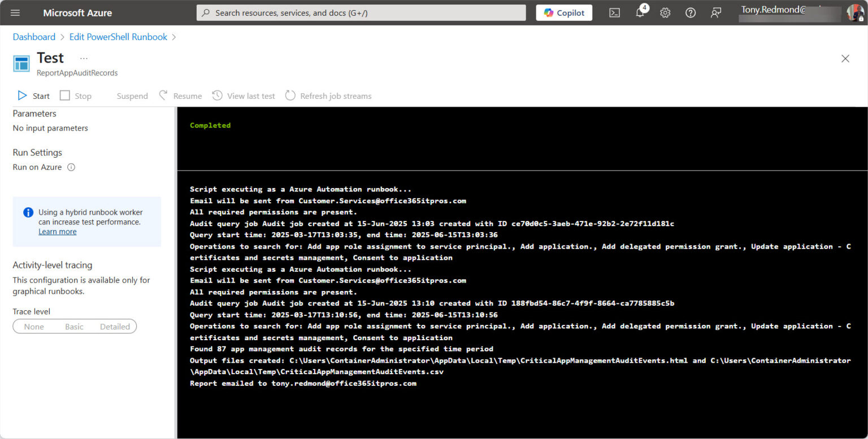This screenshot has height=439, width=868.
Task: Click the user profile avatar
Action: coord(854,12)
